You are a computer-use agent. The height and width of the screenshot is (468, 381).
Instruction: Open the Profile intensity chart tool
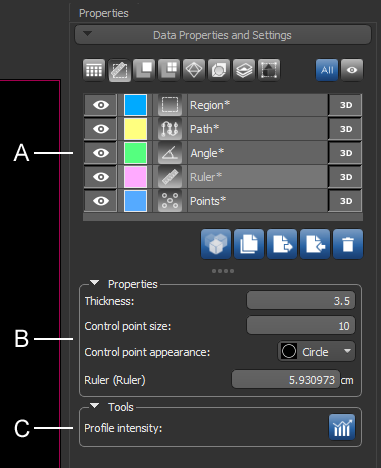tap(342, 428)
